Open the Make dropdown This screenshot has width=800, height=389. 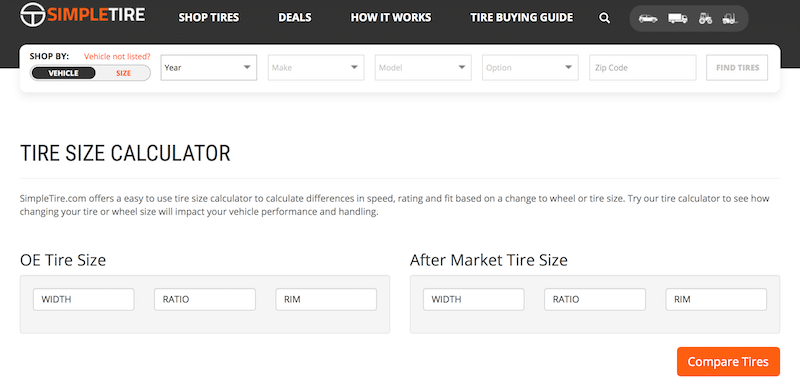click(x=316, y=67)
